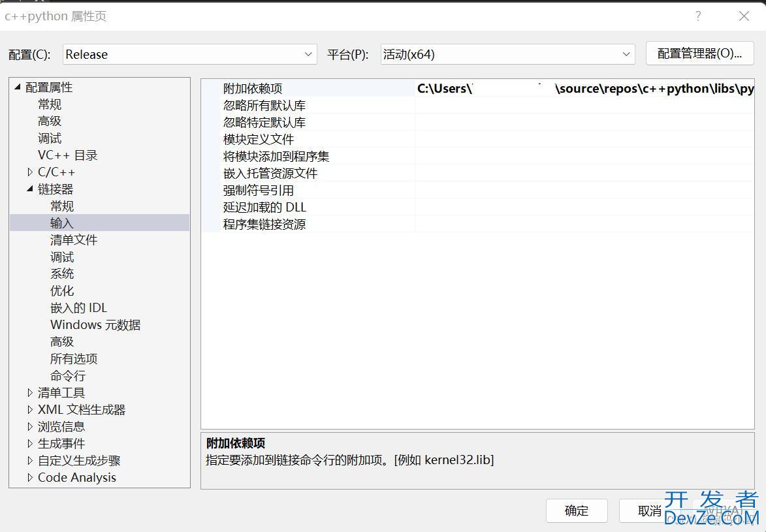Click the 生成事件 tree label

[x=61, y=443]
